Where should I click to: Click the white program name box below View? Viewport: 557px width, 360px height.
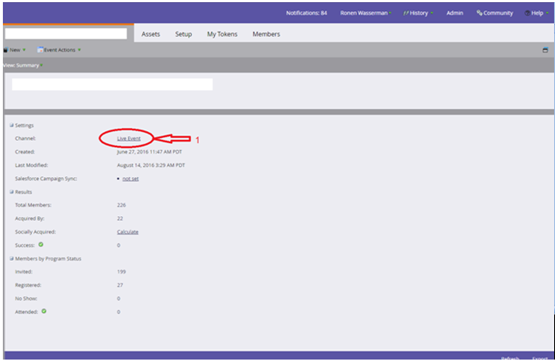coord(112,85)
